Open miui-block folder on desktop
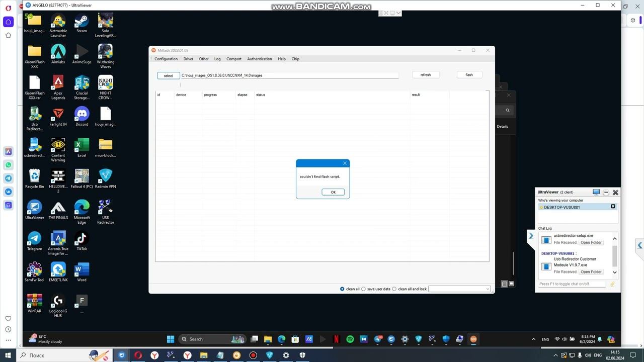Viewport: 644px width, 362px height. (x=106, y=148)
